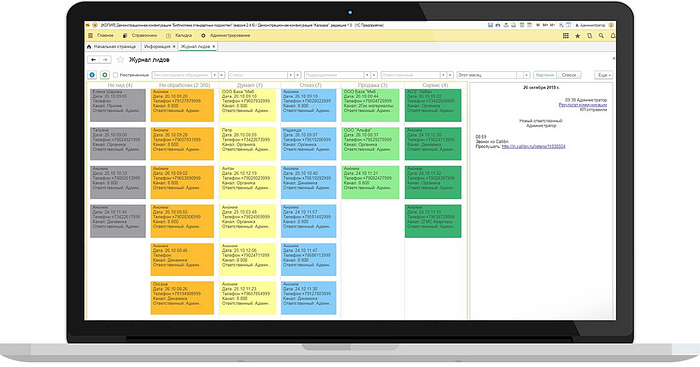The height and width of the screenshot is (367, 700).
Task: Open the 'Калидка' section
Action: 183,35
